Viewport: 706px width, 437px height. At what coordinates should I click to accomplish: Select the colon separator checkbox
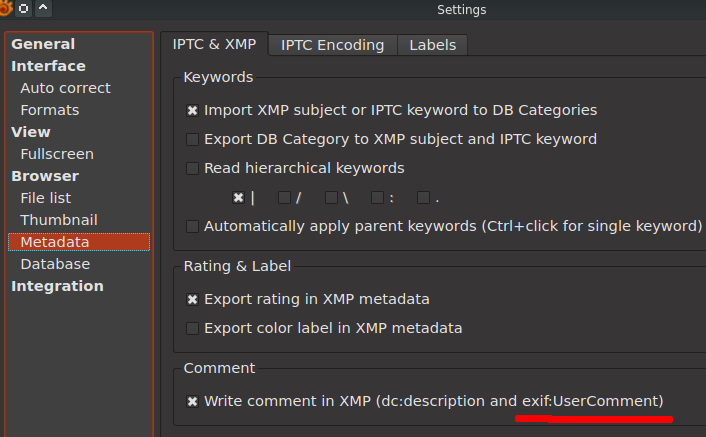point(378,198)
